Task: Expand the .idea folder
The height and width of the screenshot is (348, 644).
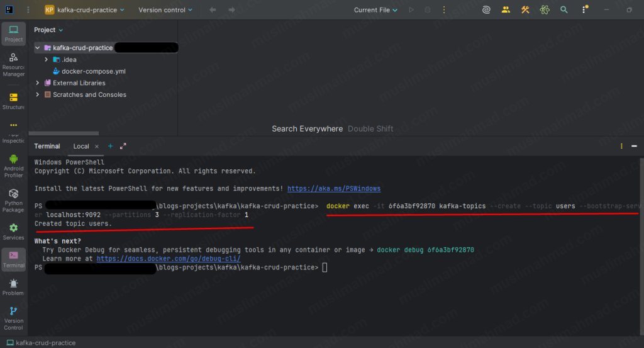Action: 46,60
